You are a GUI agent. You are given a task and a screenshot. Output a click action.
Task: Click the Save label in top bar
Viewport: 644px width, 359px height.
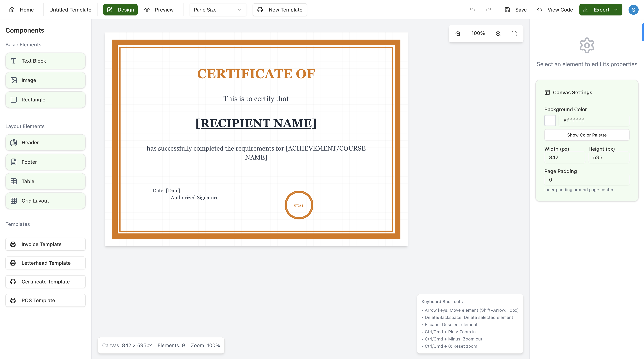(x=521, y=10)
